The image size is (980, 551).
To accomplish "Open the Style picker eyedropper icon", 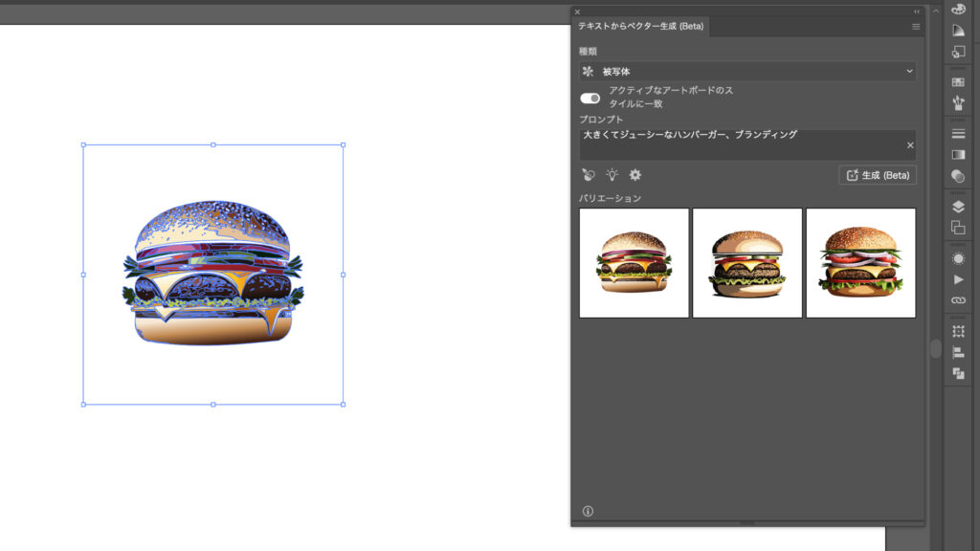I will coord(588,175).
